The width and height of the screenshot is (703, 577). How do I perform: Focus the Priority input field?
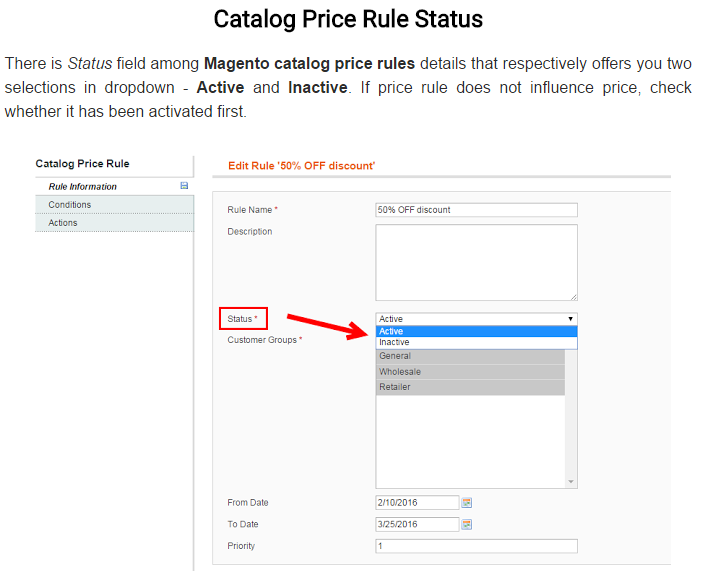[x=476, y=546]
